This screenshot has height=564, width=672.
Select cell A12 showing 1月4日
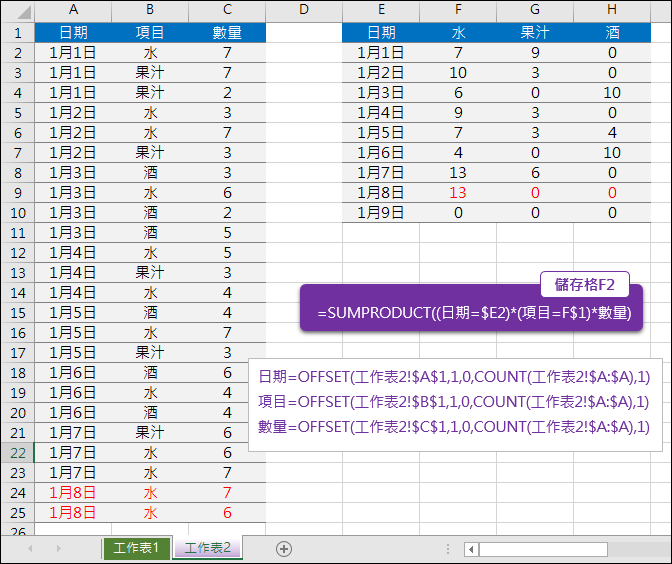(73, 252)
